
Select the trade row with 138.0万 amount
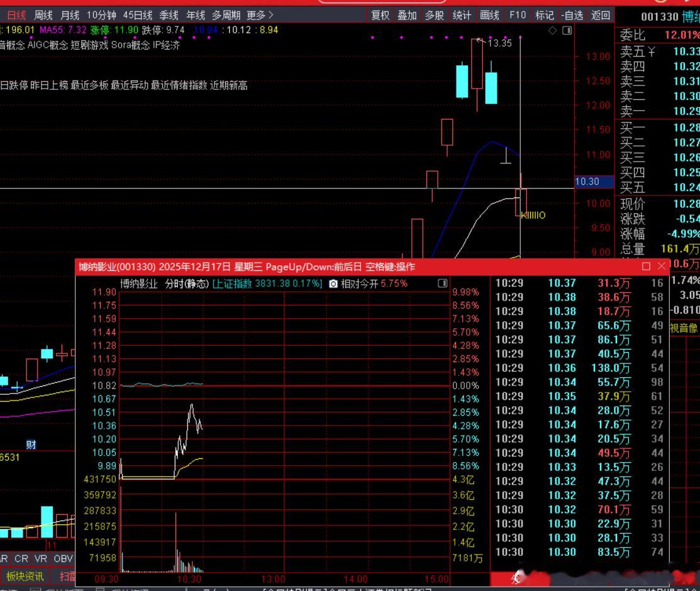[x=579, y=368]
